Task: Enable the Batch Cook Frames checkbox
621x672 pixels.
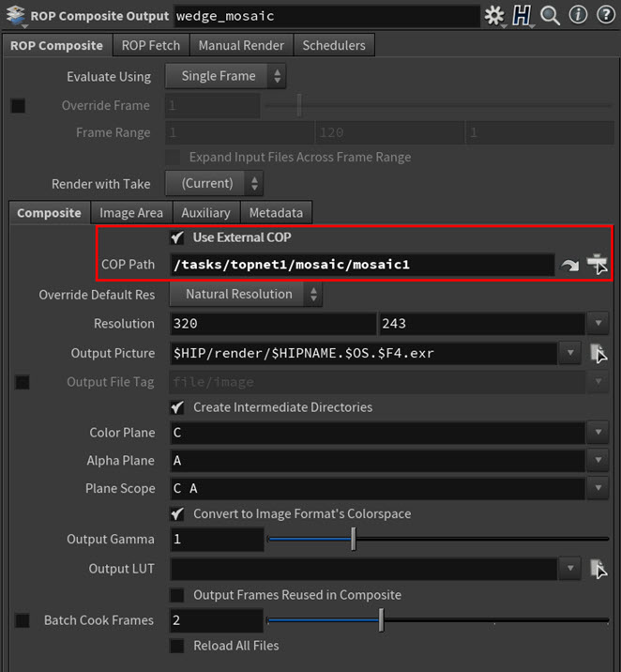Action: pyautogui.click(x=23, y=620)
